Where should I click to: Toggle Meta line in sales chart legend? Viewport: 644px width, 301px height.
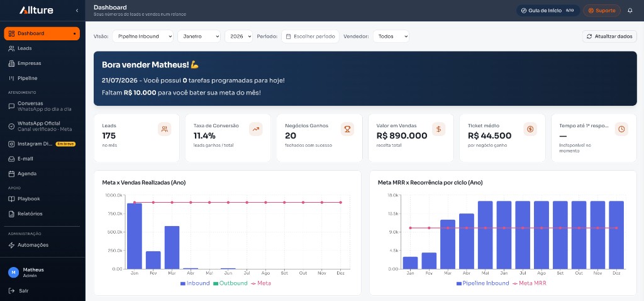[x=261, y=283]
